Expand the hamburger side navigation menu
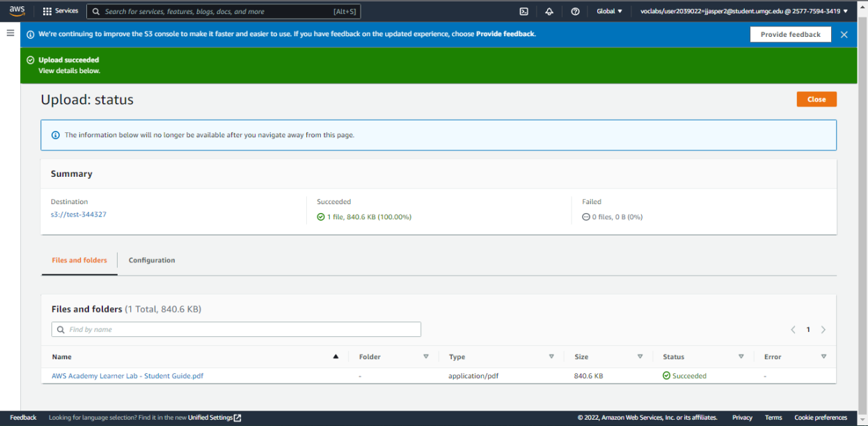The image size is (868, 426). (x=10, y=33)
